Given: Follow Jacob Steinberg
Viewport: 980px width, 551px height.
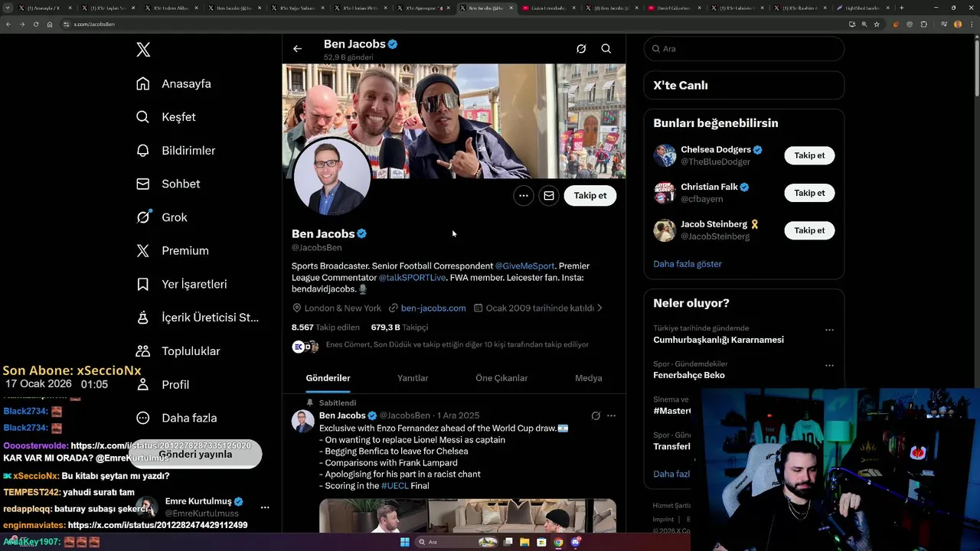Looking at the screenshot, I should pos(809,230).
